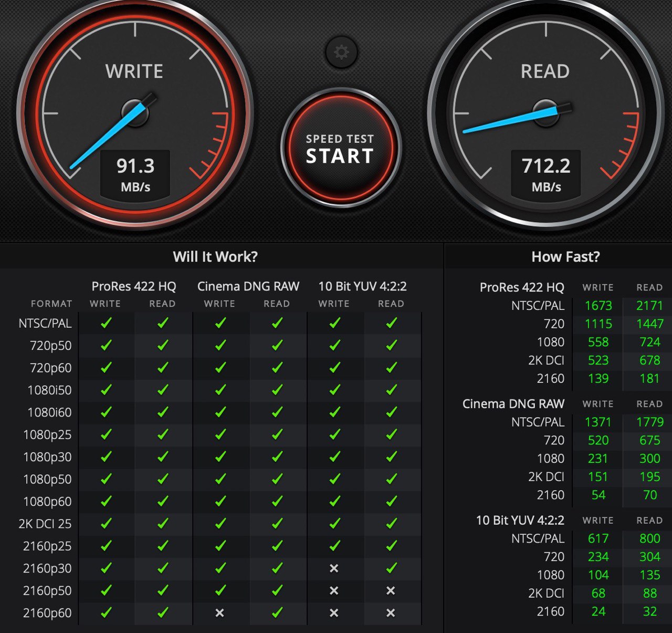Click the checkmark for 2160p50 Cinema DNG RAW write
The width and height of the screenshot is (672, 633).
(x=220, y=590)
